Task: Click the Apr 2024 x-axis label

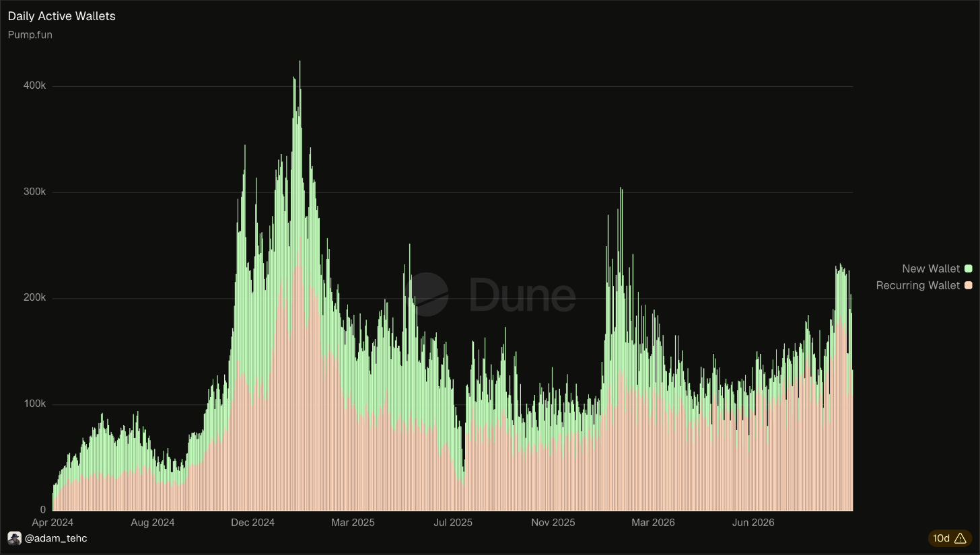Action: click(x=53, y=522)
